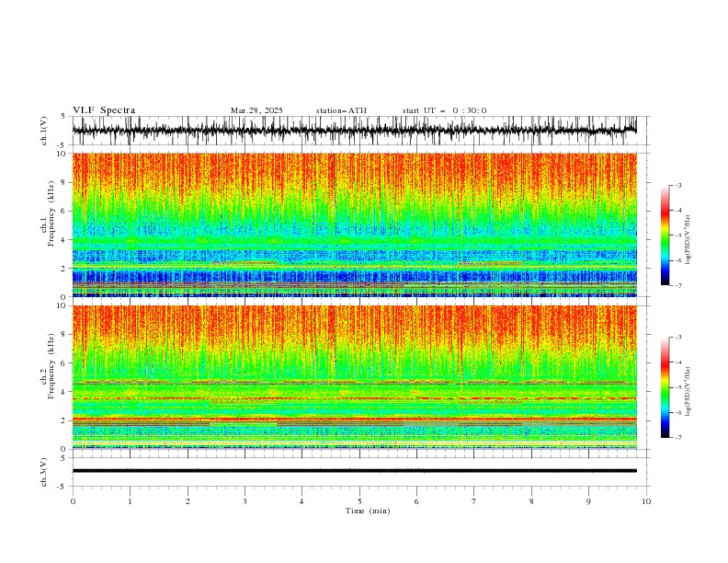Click the "-5" label on ch.1 color bar
The width and height of the screenshot is (728, 563).
tap(678, 236)
